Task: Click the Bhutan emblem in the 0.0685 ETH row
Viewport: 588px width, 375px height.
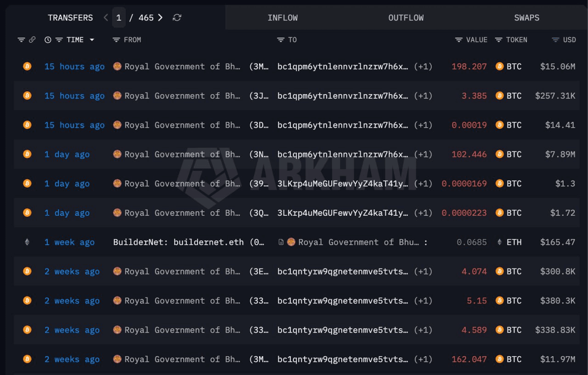Action: tap(291, 242)
